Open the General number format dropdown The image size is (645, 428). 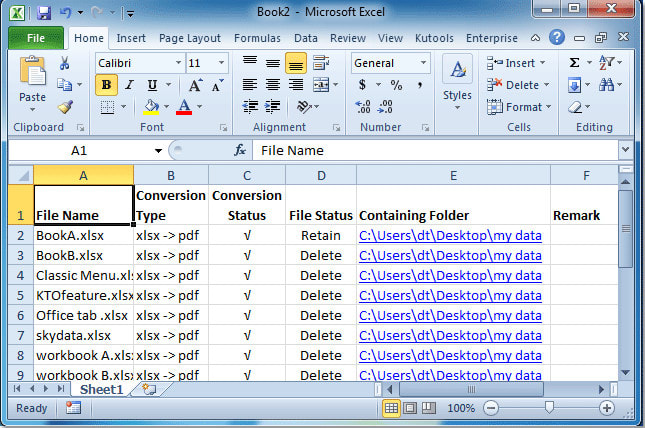tap(423, 63)
